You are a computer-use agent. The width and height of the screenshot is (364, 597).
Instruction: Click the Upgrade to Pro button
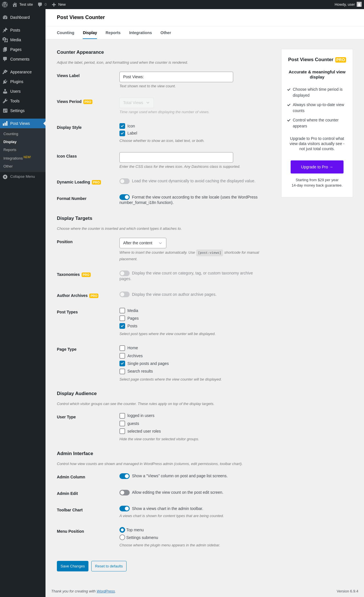point(317,167)
